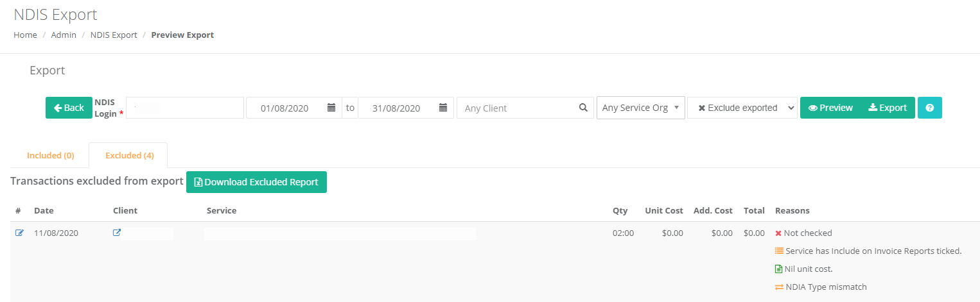Image resolution: width=980 pixels, height=302 pixels.
Task: Edit the 11/08/2020 transaction row icon
Action: click(19, 233)
